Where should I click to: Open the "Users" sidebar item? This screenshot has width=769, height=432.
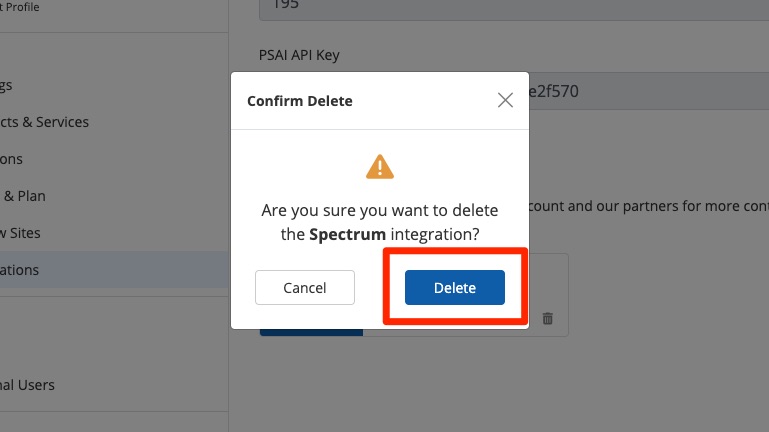(x=28, y=385)
